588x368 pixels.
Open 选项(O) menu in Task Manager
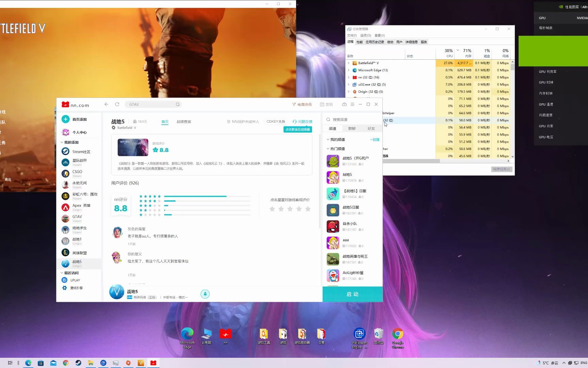pyautogui.click(x=365, y=35)
